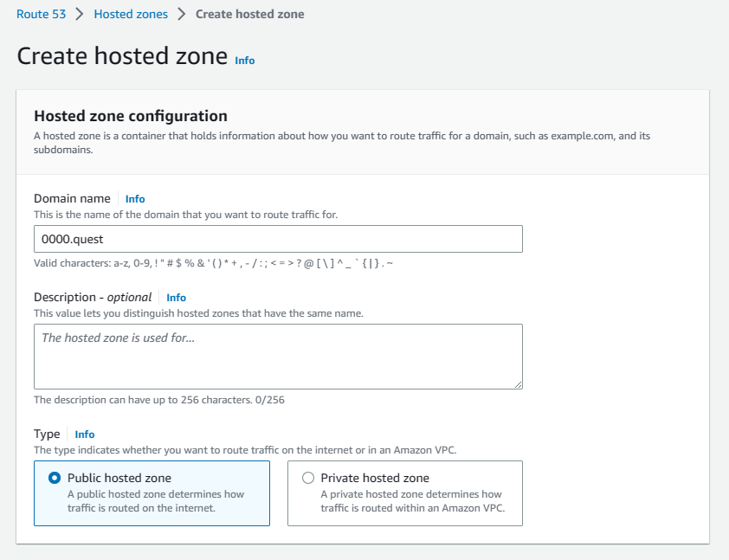Click the Private hosted zone option card
This screenshot has height=560, width=729.
point(404,493)
